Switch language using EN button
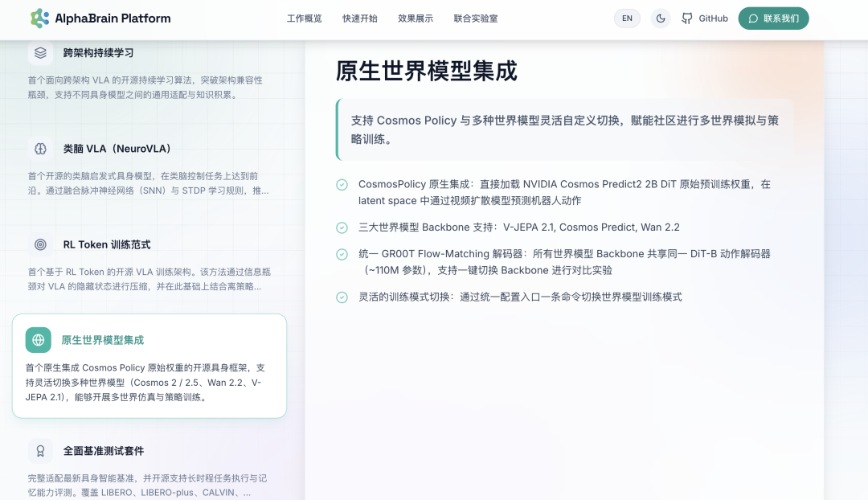The image size is (868, 500). [627, 18]
